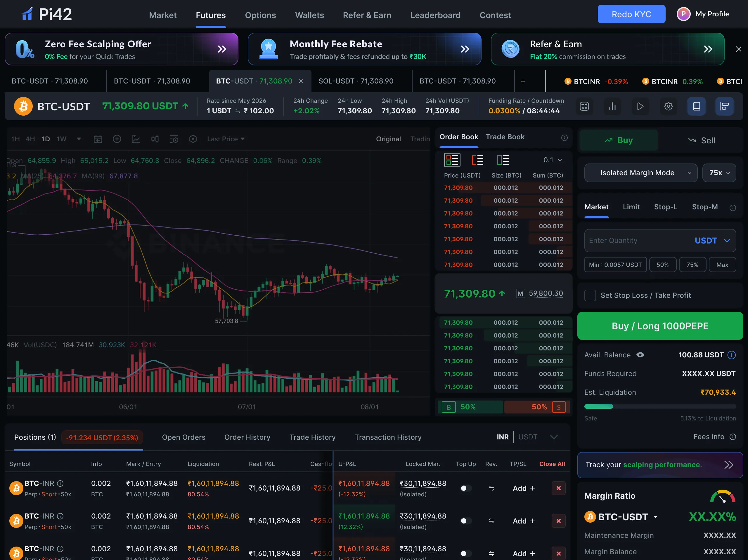The height and width of the screenshot is (560, 748).
Task: Click Close All positions link
Action: [552, 464]
